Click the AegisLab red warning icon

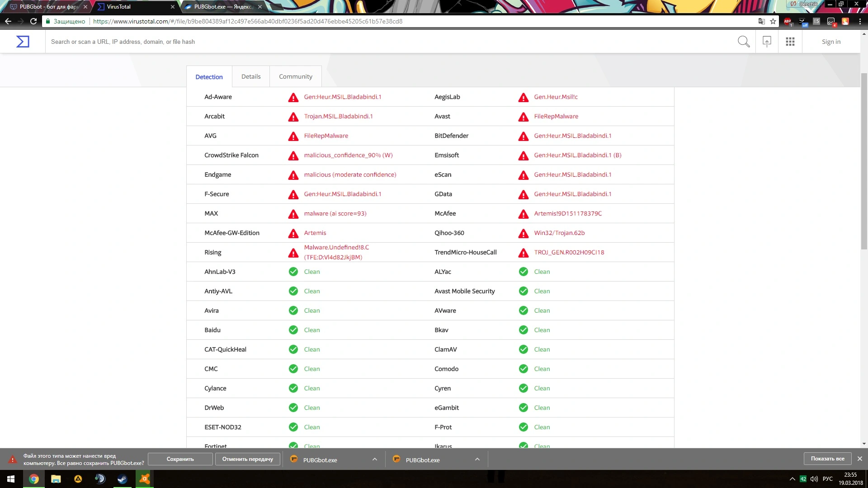[x=524, y=97]
